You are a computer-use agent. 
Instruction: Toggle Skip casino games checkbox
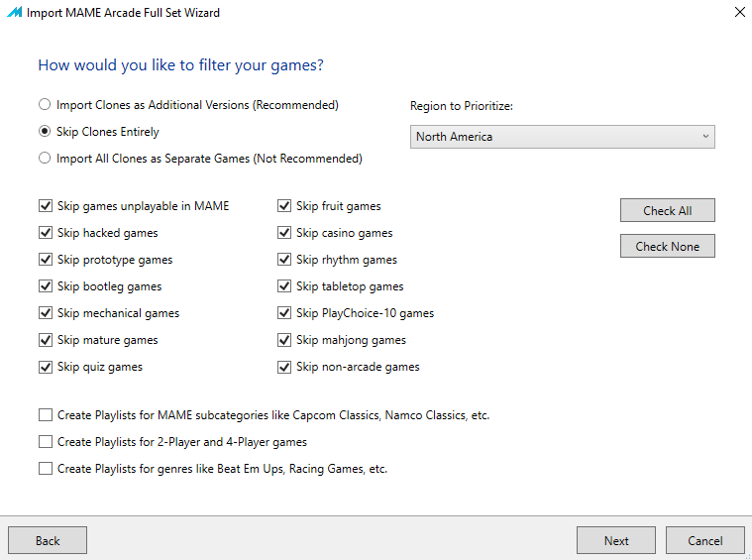pos(284,233)
